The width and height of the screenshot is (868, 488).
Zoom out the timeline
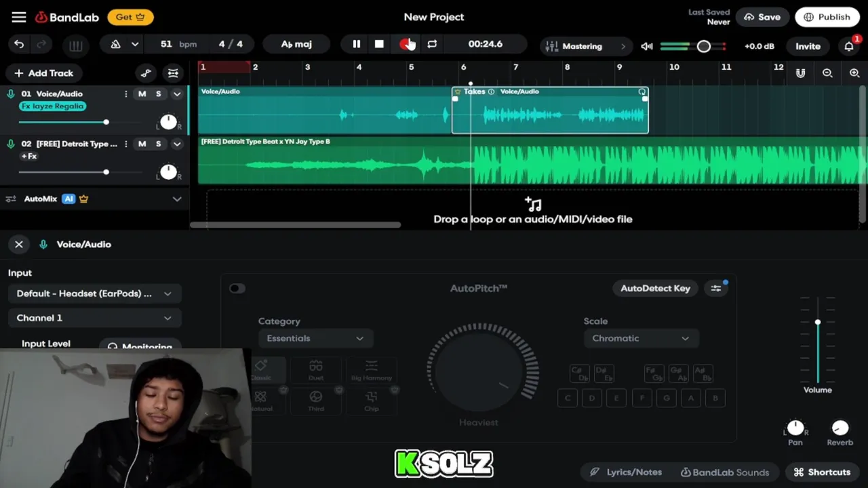[x=827, y=73]
